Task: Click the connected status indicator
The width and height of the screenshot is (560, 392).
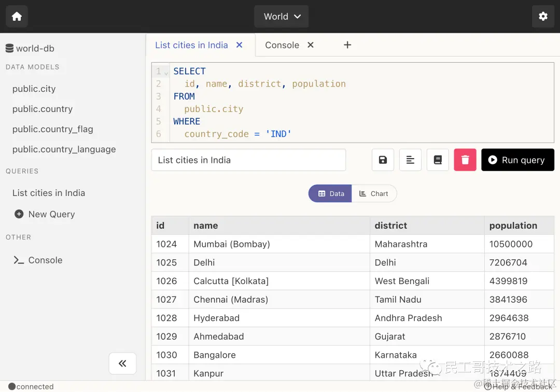Action: 31,387
